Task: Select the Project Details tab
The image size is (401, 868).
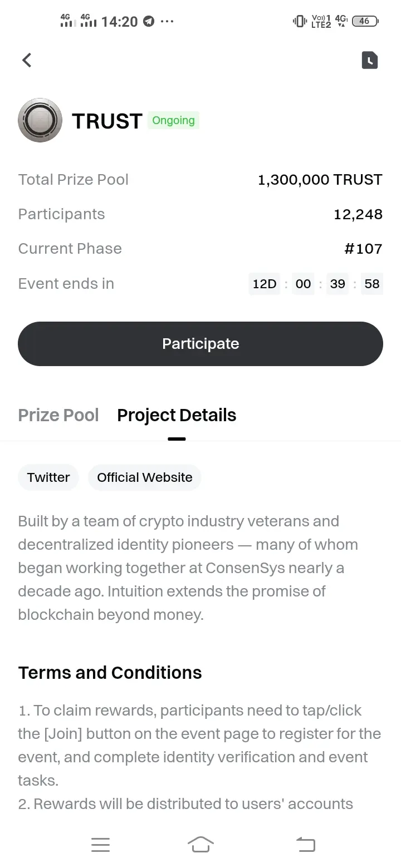Action: (177, 415)
